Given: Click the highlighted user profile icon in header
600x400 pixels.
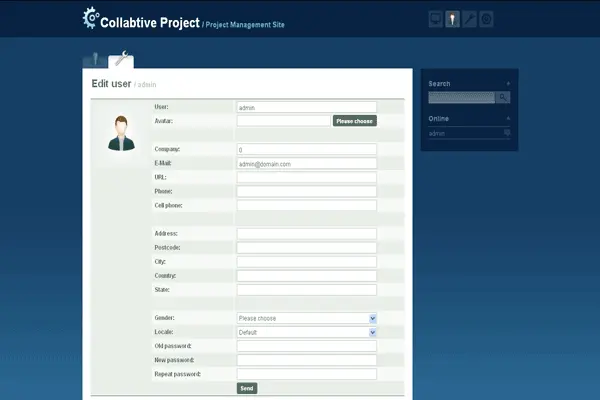Looking at the screenshot, I should tap(452, 19).
